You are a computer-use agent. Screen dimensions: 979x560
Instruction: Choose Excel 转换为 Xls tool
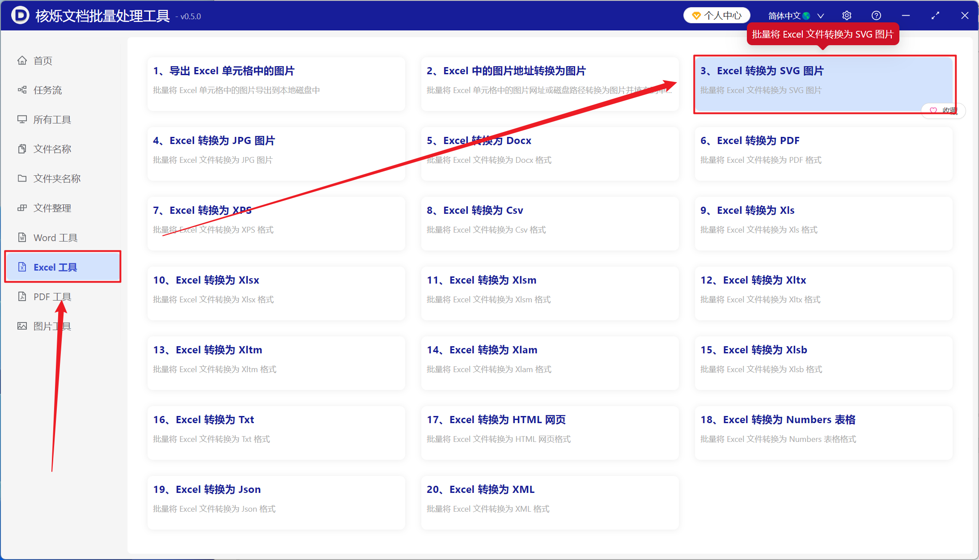[824, 223]
